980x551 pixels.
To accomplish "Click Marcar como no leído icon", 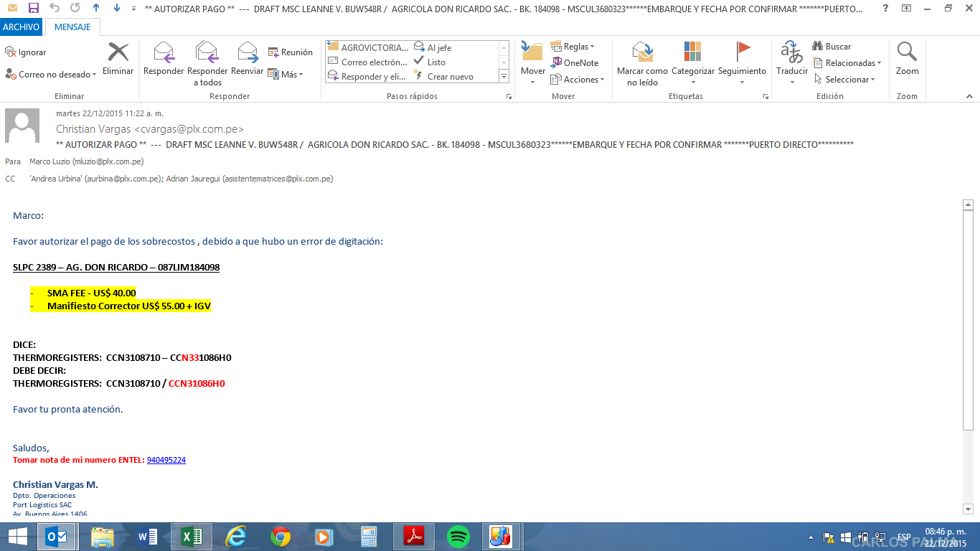I will pos(642,53).
